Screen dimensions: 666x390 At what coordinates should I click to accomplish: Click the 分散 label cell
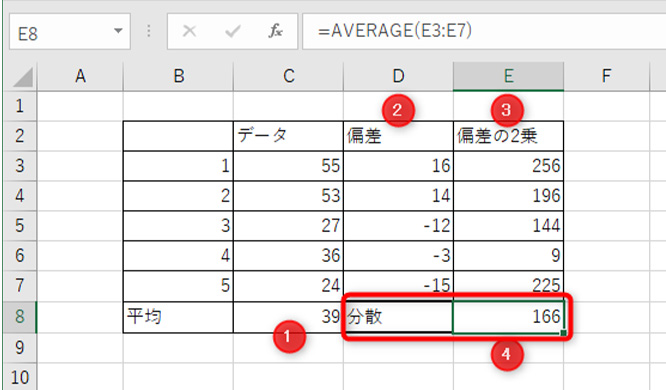click(398, 317)
